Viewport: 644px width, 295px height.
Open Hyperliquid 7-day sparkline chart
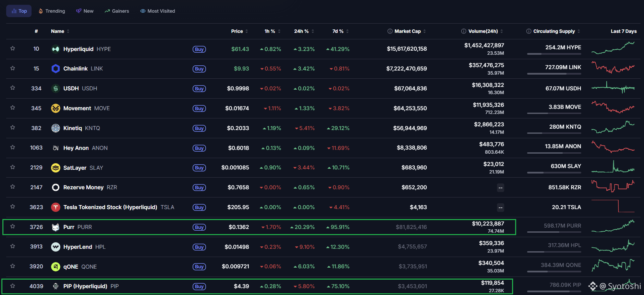coord(613,48)
